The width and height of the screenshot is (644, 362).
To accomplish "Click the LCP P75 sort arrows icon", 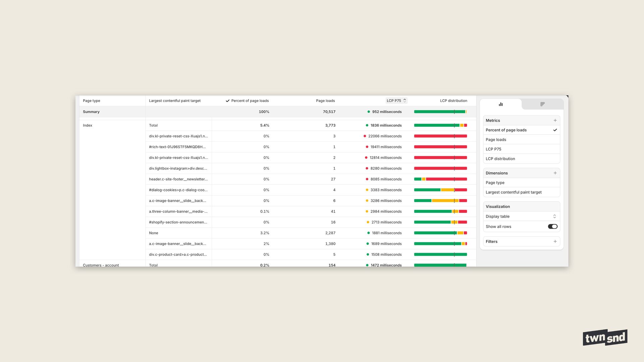I will point(405,101).
